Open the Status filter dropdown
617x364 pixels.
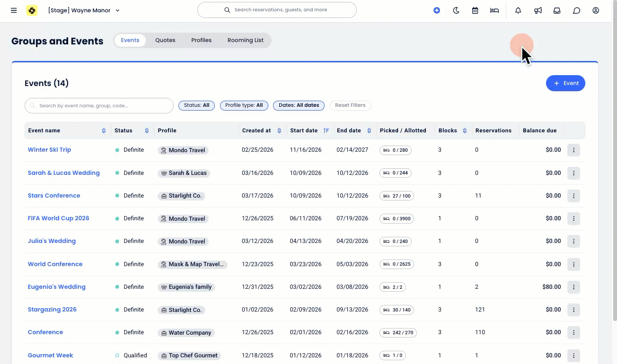click(x=196, y=105)
